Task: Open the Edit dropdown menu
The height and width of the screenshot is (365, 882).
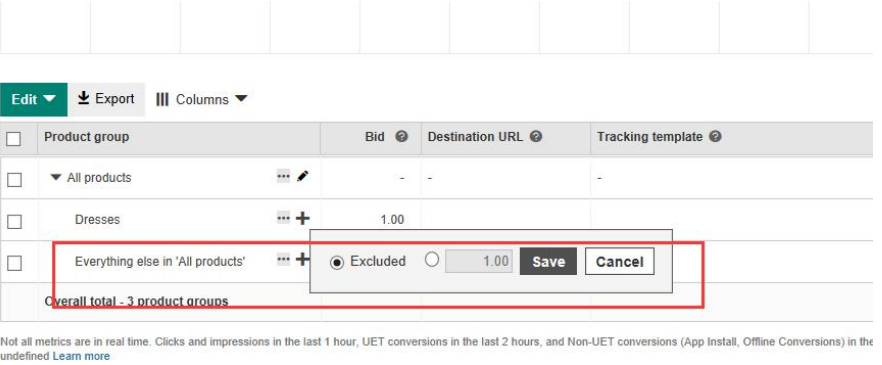Action: tap(34, 100)
